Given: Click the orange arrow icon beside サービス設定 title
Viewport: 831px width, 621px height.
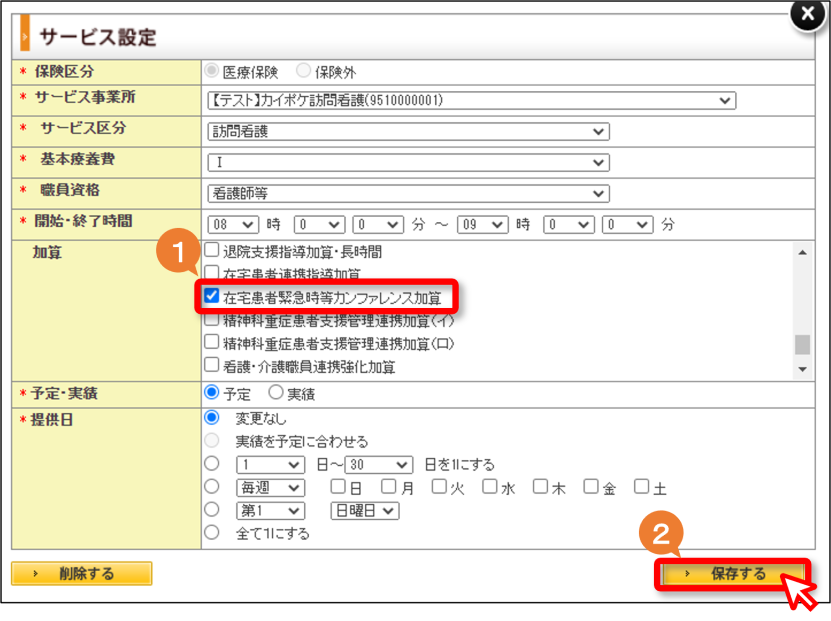Looking at the screenshot, I should click(24, 35).
